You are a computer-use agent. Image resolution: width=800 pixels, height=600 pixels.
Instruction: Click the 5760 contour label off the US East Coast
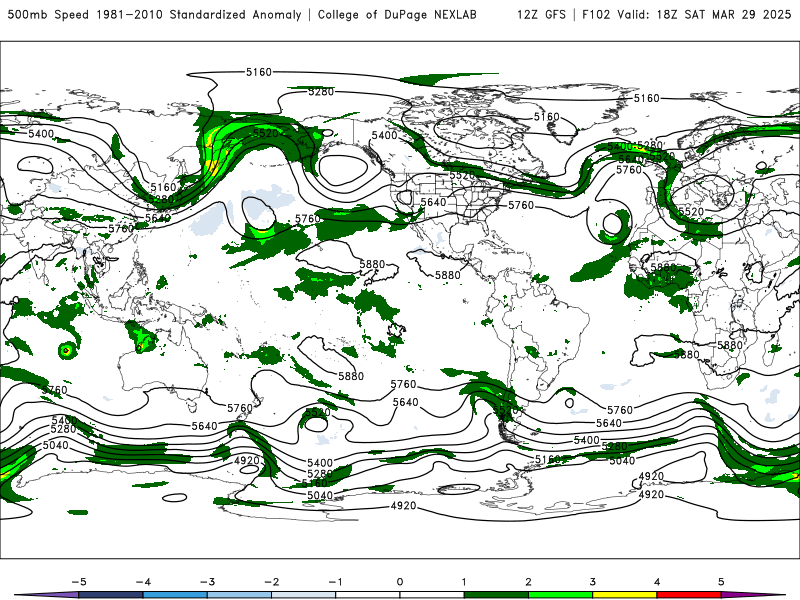pos(521,205)
